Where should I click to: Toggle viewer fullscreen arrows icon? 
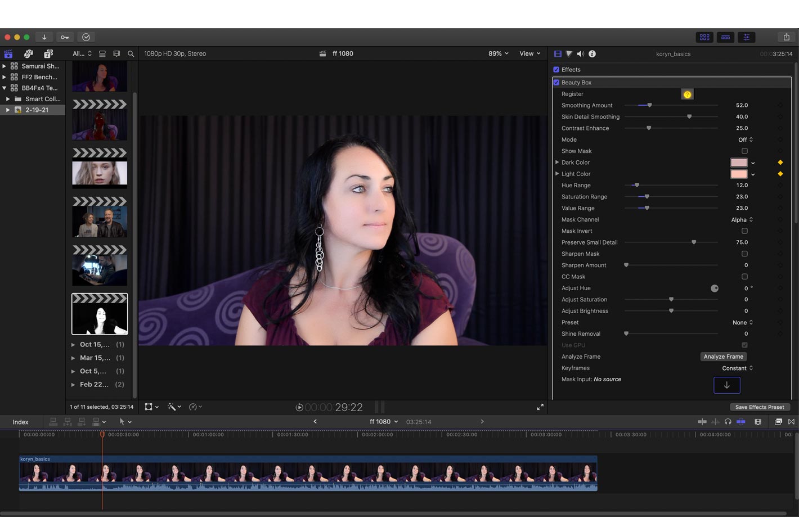[540, 407]
